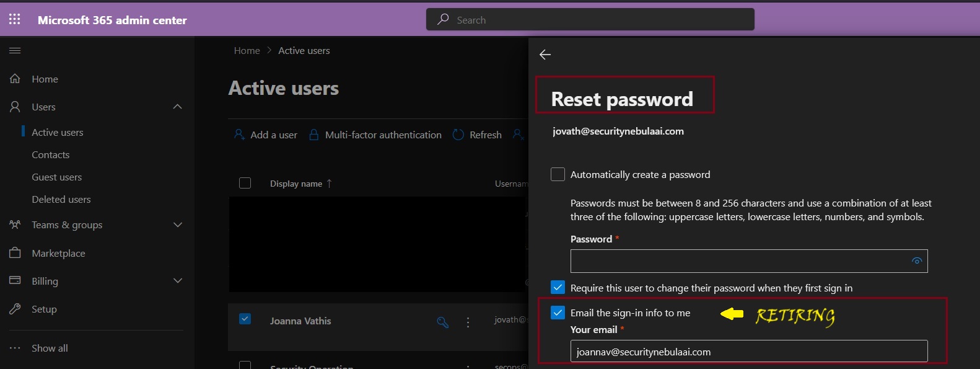Deselect the Joanna Vathis row checkbox
Viewport: 980px width, 369px height.
[x=245, y=319]
